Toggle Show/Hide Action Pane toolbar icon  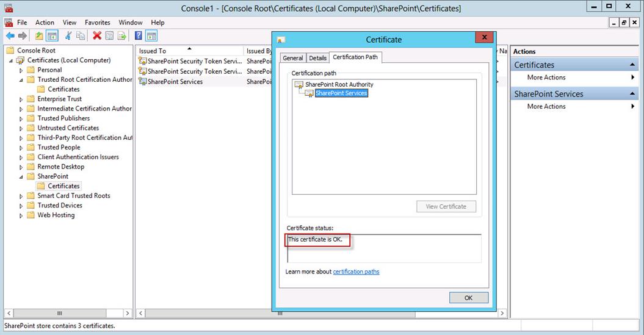(x=151, y=36)
